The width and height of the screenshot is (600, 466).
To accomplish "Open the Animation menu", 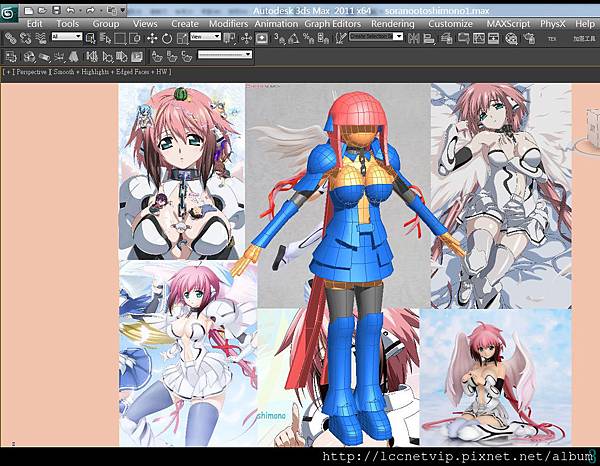I will point(276,24).
